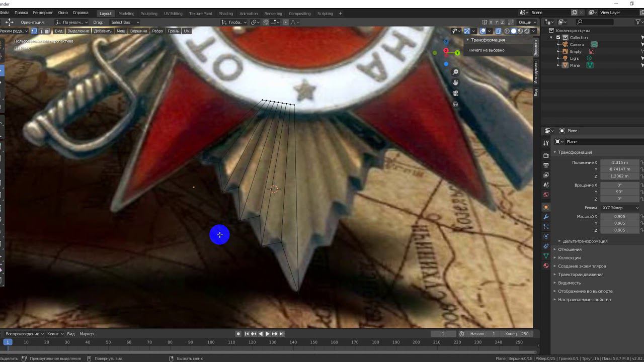
Task: Expand the 'Видимость' panel
Action: pos(569,283)
